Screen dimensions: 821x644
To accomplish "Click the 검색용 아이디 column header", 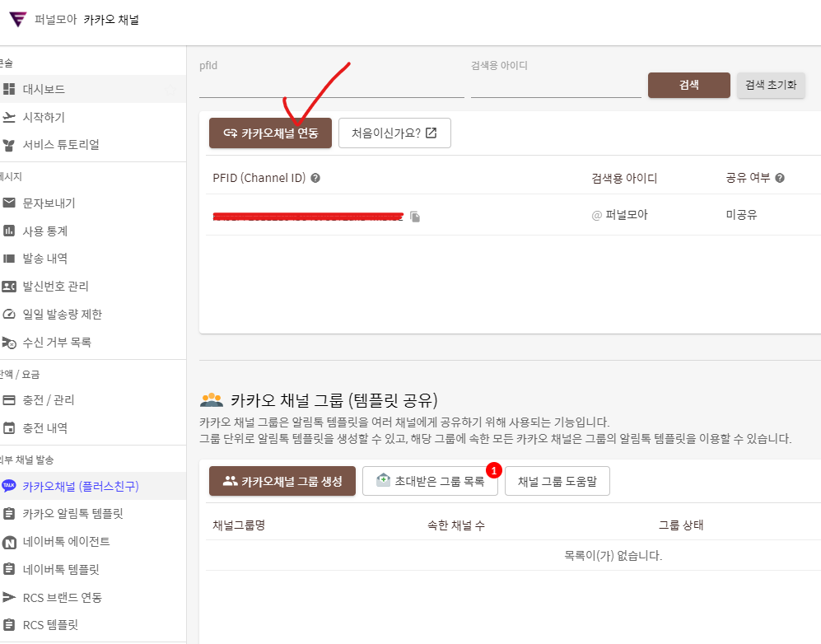I will tap(624, 178).
